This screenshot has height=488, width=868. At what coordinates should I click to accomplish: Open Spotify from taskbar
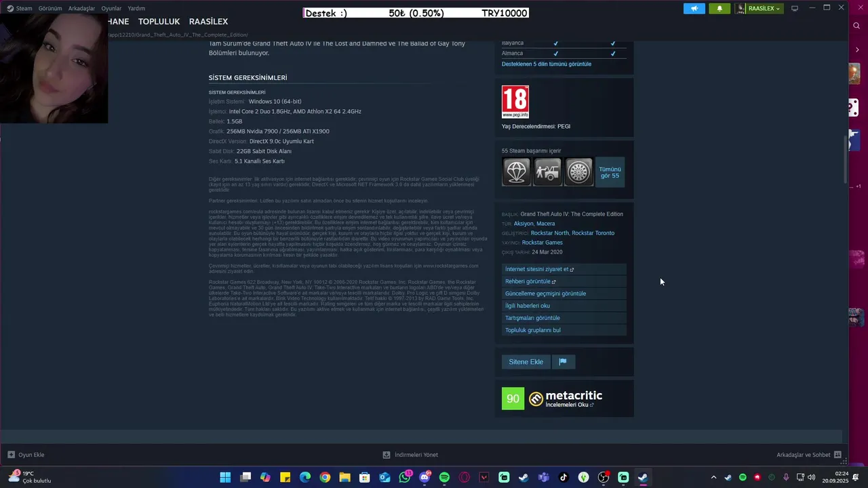tap(444, 477)
